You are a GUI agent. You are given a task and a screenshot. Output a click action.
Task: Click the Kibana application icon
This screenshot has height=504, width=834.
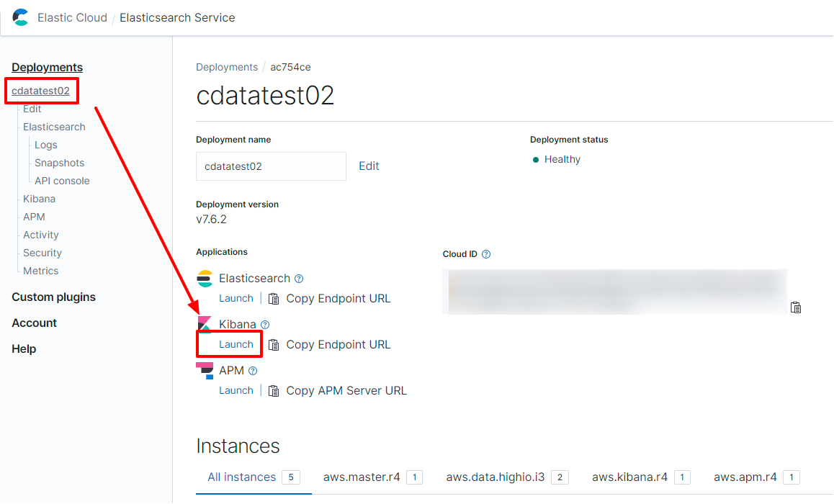click(x=205, y=324)
